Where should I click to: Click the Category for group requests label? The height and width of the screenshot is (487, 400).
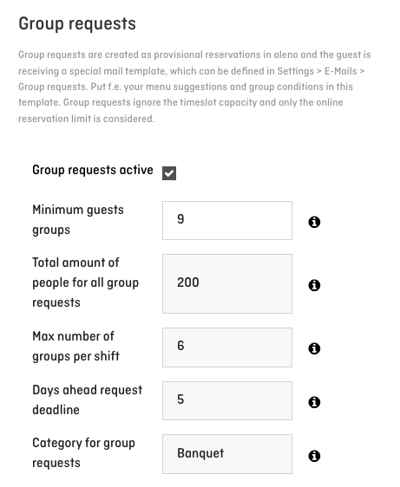[x=84, y=453]
